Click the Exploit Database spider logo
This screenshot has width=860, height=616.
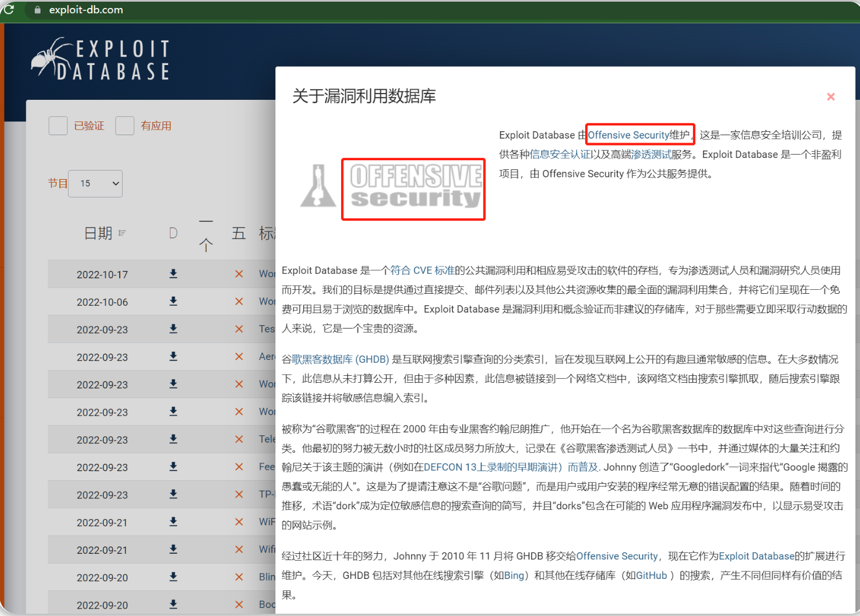(101, 59)
